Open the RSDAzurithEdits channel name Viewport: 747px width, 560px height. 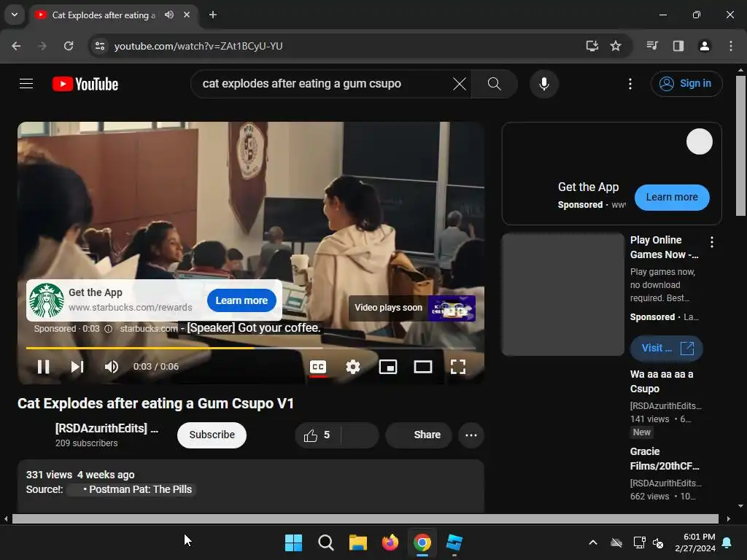pyautogui.click(x=107, y=428)
